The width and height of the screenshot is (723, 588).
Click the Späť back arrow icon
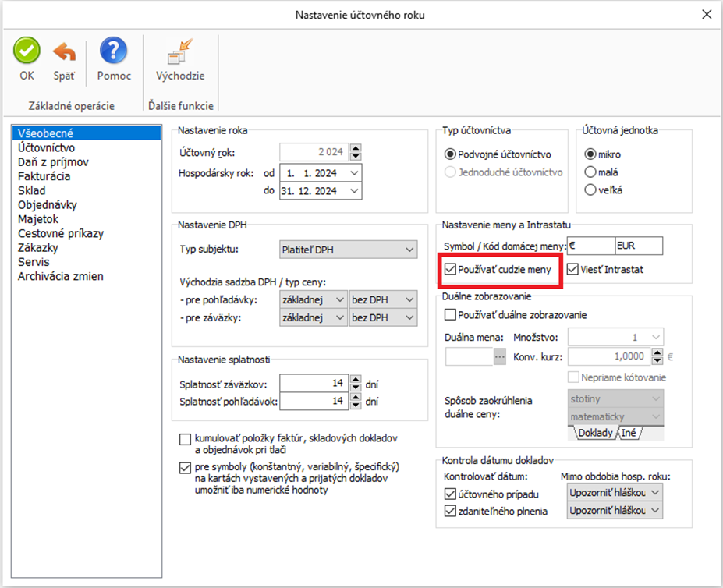click(64, 53)
